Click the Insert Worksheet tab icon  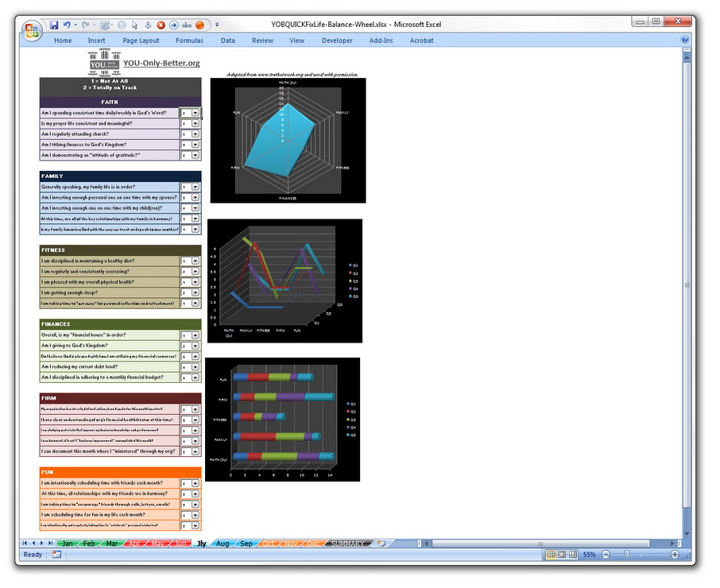point(381,544)
